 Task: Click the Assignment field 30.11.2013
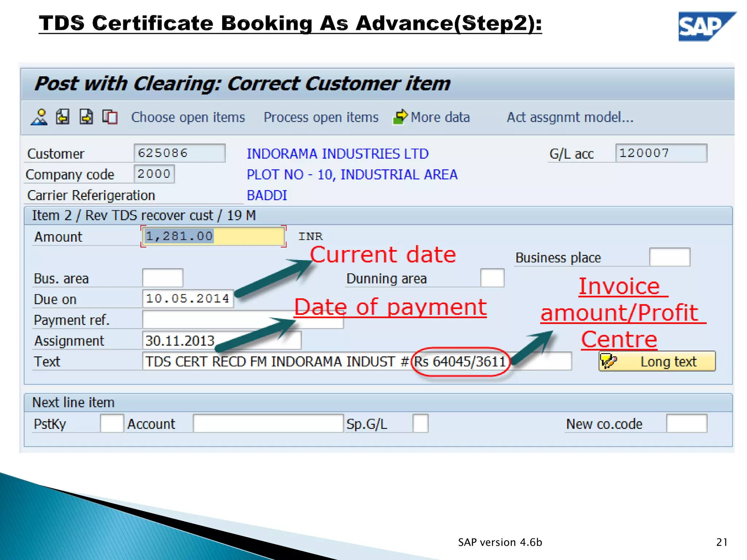coord(222,341)
